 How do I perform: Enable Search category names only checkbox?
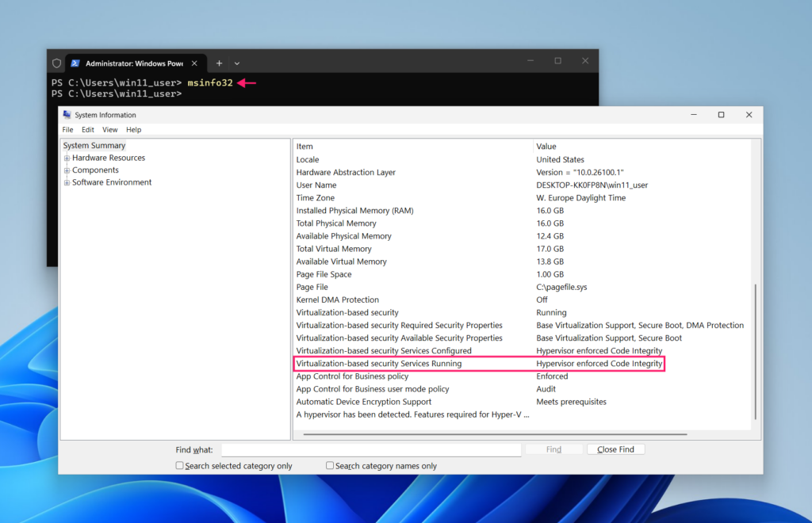coord(330,466)
